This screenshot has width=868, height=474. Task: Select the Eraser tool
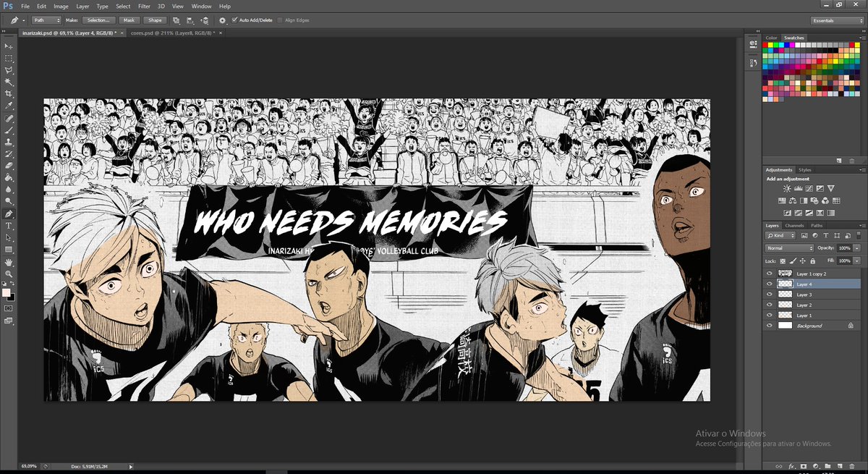pos(9,166)
